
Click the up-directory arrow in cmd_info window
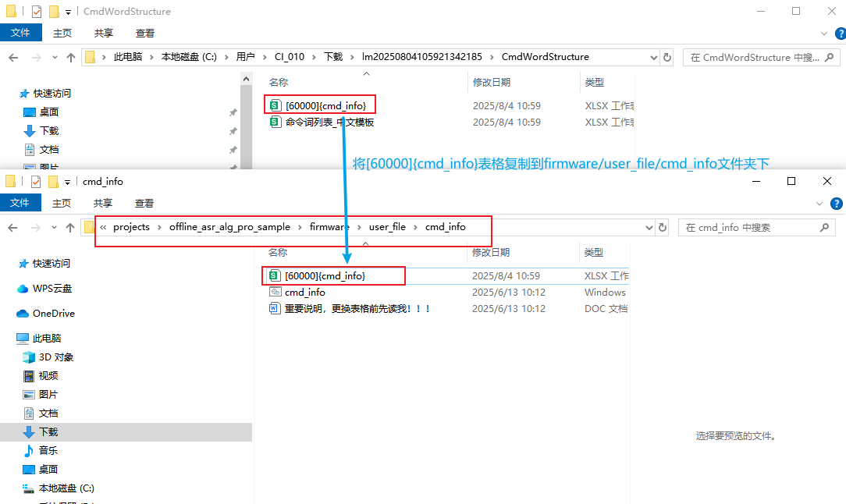[71, 228]
